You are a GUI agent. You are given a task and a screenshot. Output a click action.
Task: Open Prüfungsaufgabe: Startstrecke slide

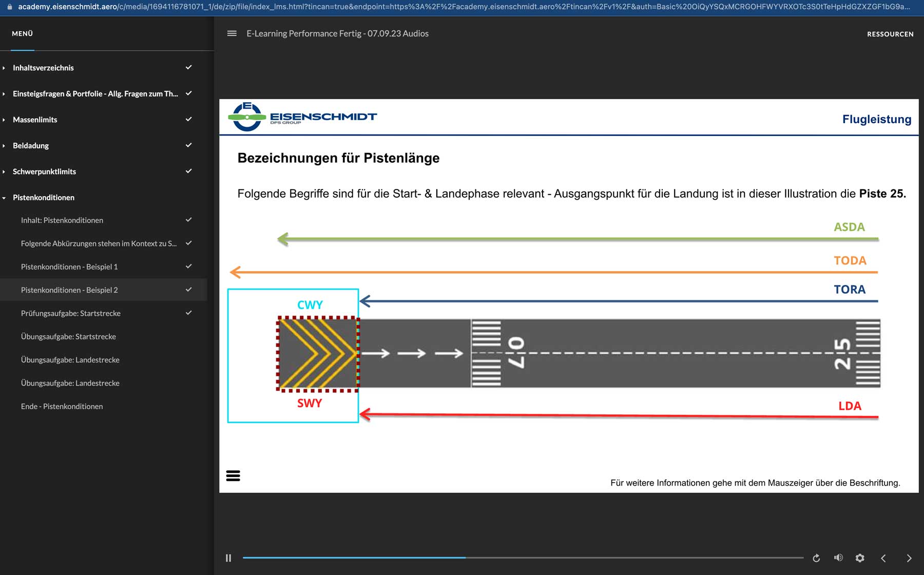(x=71, y=313)
